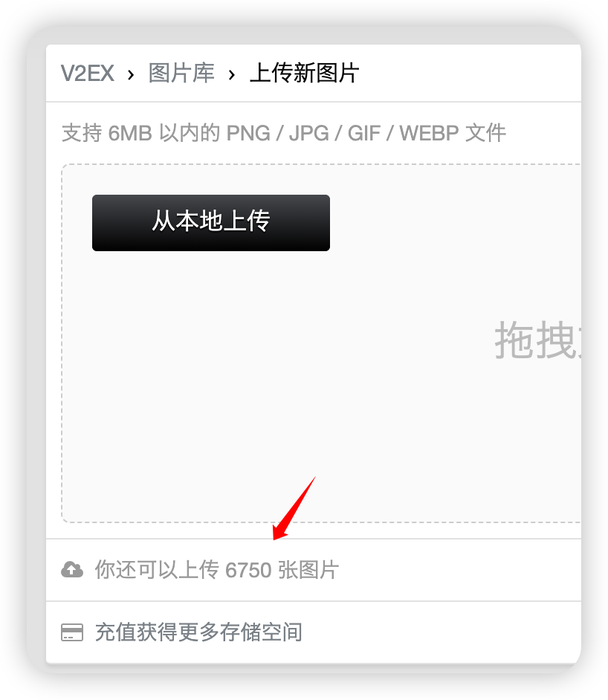
Task: Click the chevron separator after V2EX
Action: click(x=131, y=75)
